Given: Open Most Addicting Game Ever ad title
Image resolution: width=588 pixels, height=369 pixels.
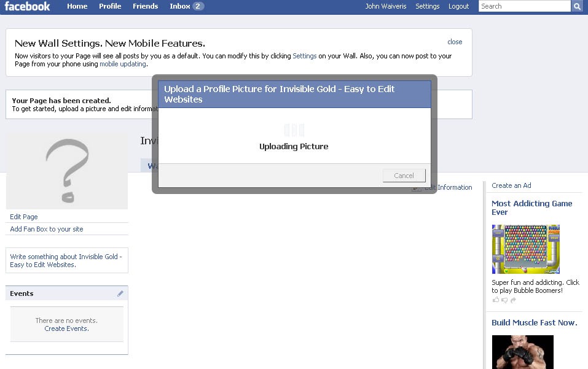Looking at the screenshot, I should click(531, 208).
